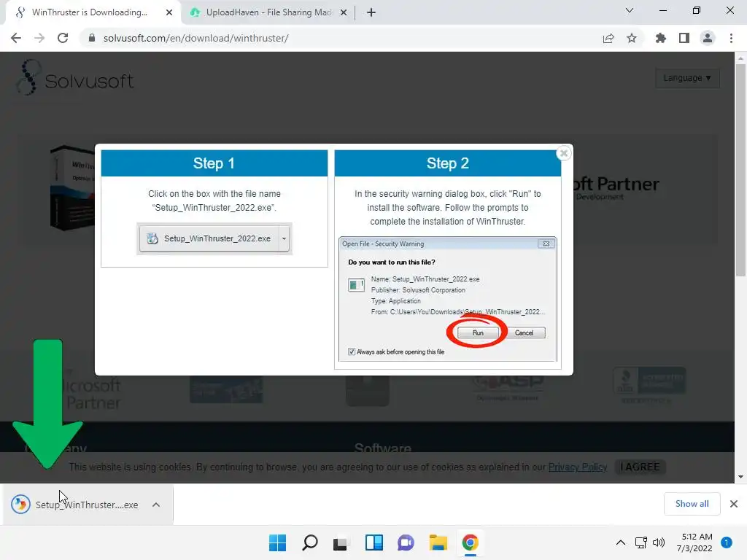Click file icon in security warning image
747x560 pixels.
click(x=356, y=285)
